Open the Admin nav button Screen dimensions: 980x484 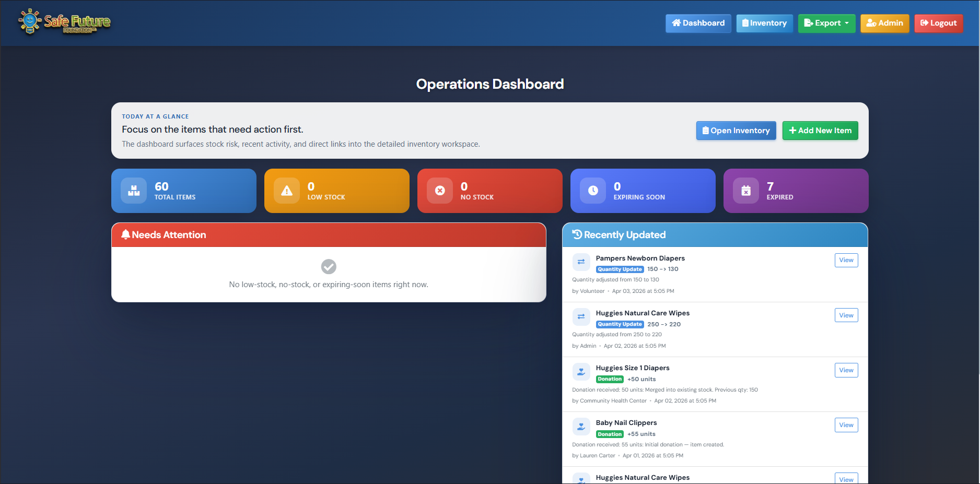[x=884, y=23]
